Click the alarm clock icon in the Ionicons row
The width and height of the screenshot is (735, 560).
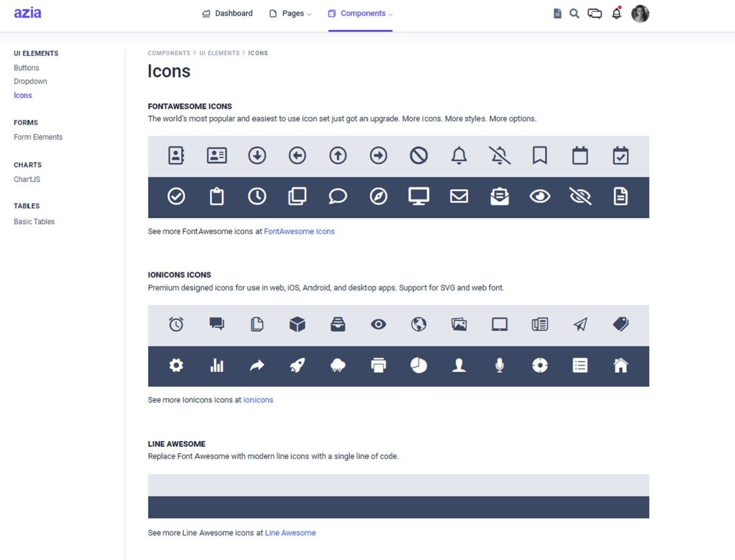pyautogui.click(x=176, y=325)
